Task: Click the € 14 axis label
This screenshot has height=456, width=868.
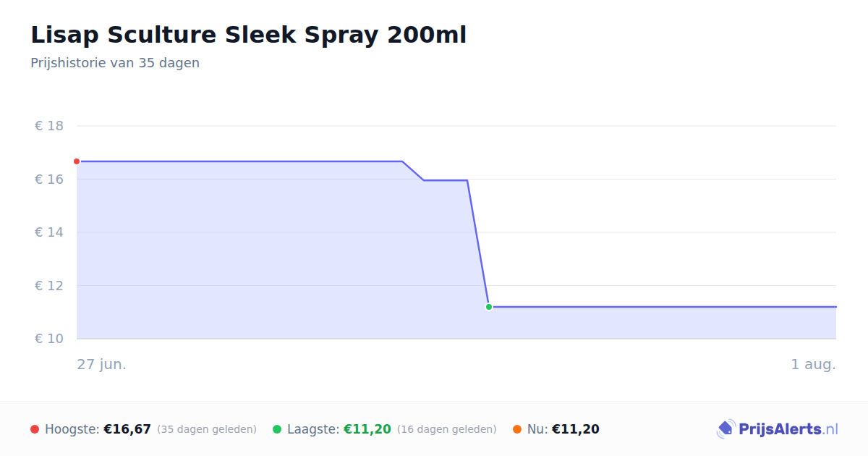Action: (49, 232)
